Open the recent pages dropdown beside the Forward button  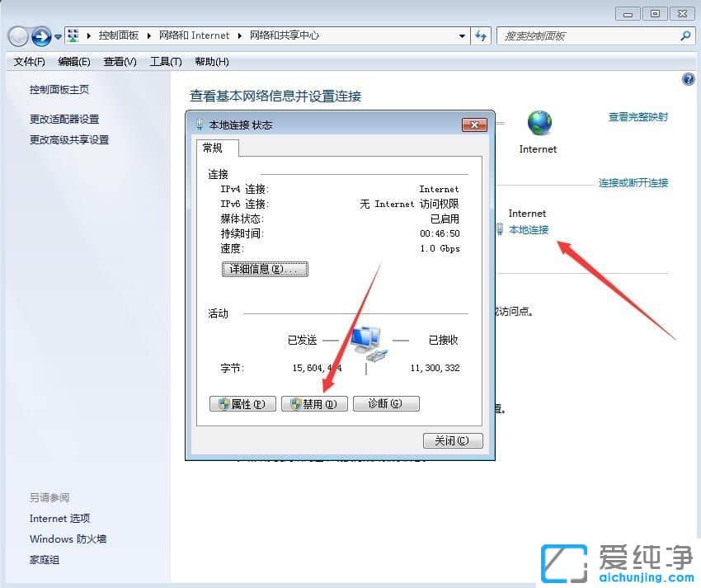tap(56, 35)
